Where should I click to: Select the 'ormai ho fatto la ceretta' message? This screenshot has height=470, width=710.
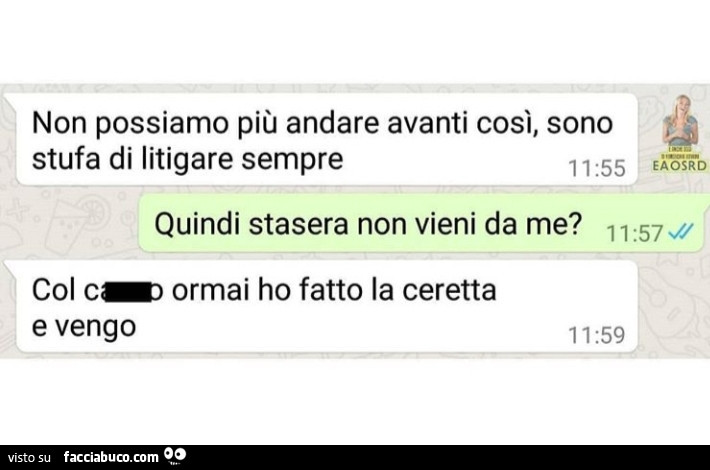[x=327, y=307]
